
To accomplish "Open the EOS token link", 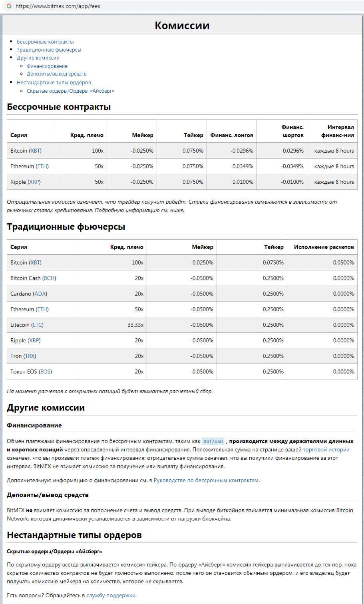I will pos(45,372).
